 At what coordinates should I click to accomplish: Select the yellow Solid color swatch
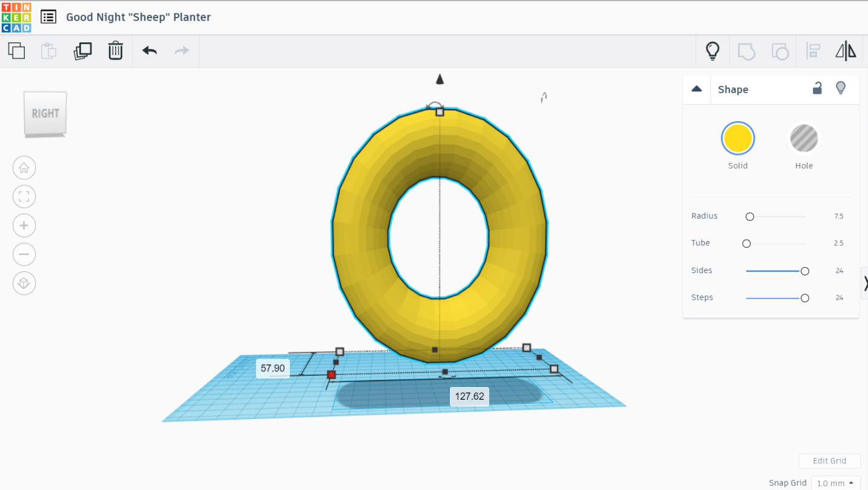pyautogui.click(x=738, y=138)
